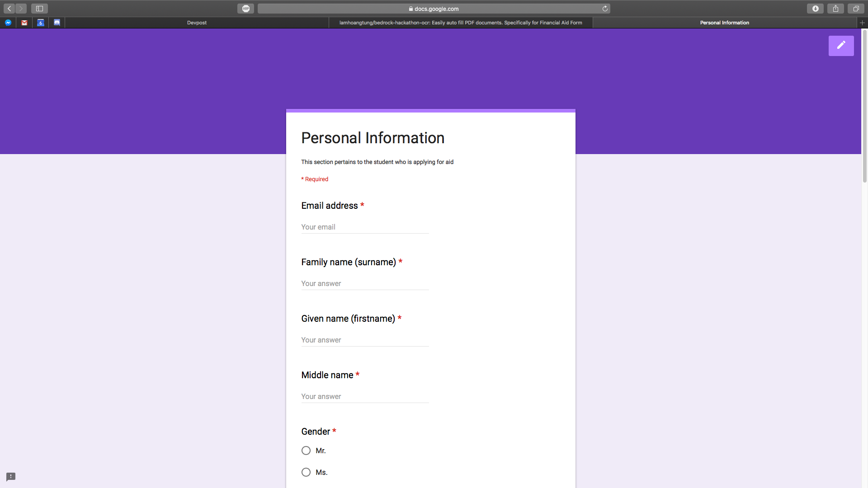This screenshot has height=488, width=868.
Task: Click the Share toolbar icon
Action: 835,9
